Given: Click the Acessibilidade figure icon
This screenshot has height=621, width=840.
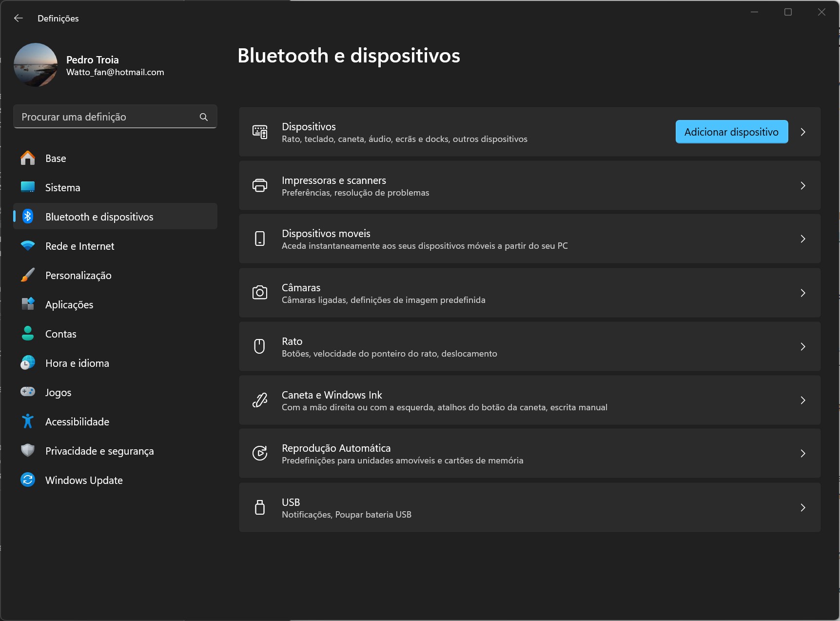Looking at the screenshot, I should [x=28, y=421].
